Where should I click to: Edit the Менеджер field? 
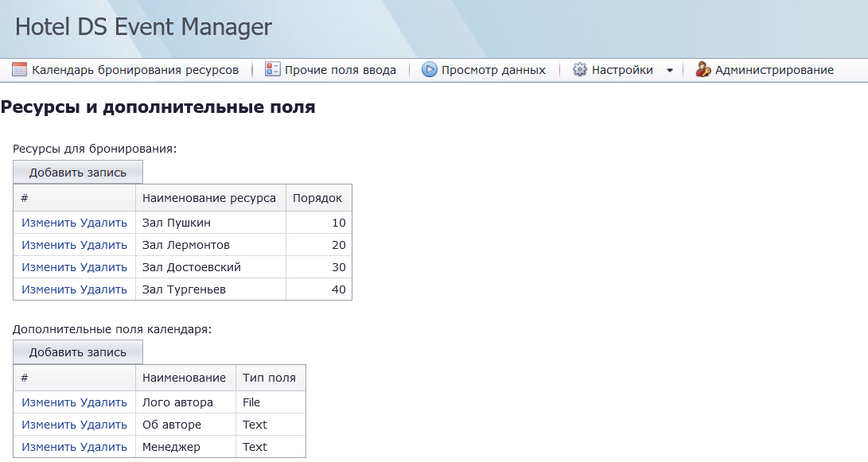pyautogui.click(x=49, y=447)
